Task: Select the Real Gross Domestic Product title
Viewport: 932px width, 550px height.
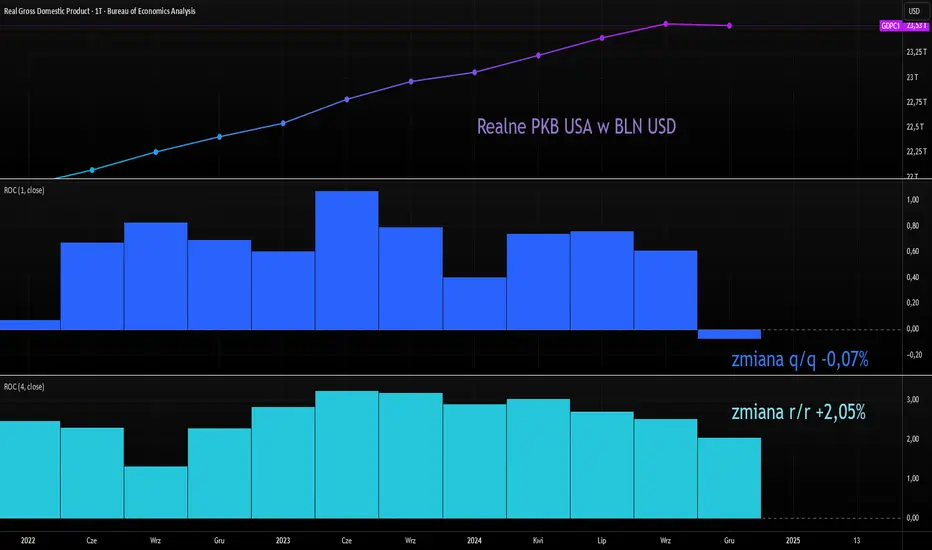Action: (x=99, y=11)
